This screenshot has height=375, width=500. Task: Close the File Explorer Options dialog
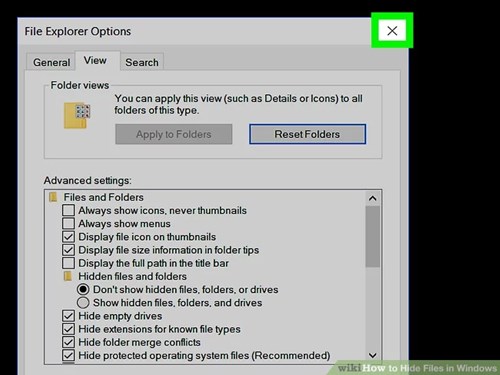pyautogui.click(x=392, y=31)
